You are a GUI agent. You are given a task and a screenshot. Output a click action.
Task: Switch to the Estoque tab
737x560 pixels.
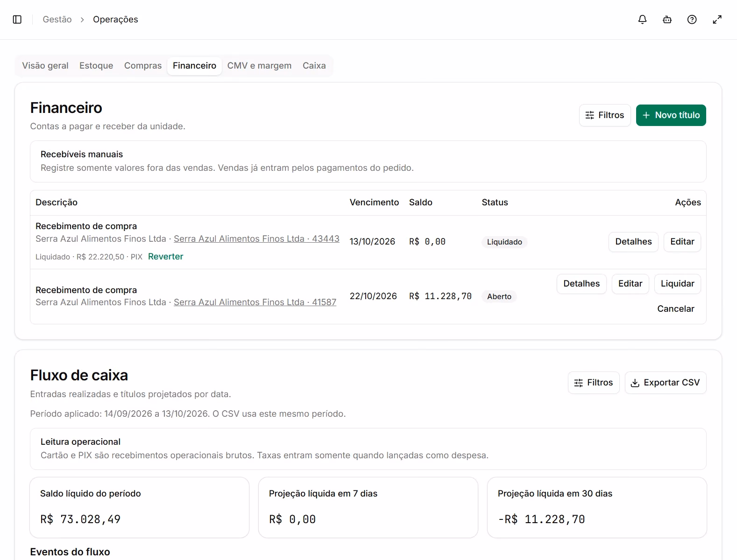tap(96, 66)
